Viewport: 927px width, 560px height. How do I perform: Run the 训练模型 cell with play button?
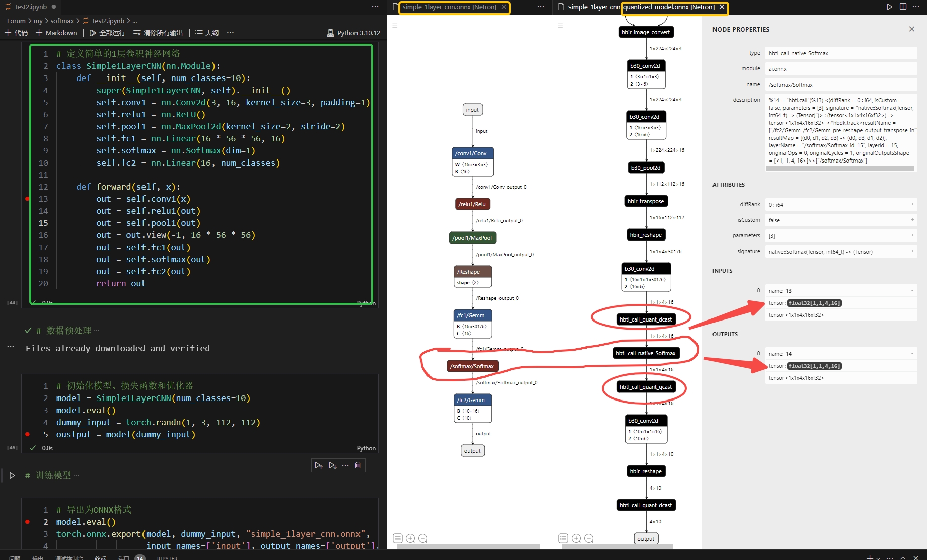(x=12, y=475)
